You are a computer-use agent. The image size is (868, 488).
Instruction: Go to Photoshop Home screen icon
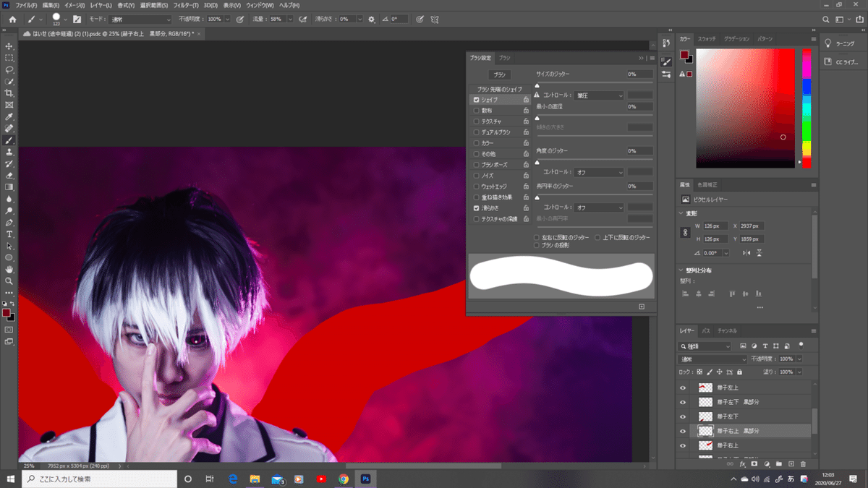(x=12, y=19)
